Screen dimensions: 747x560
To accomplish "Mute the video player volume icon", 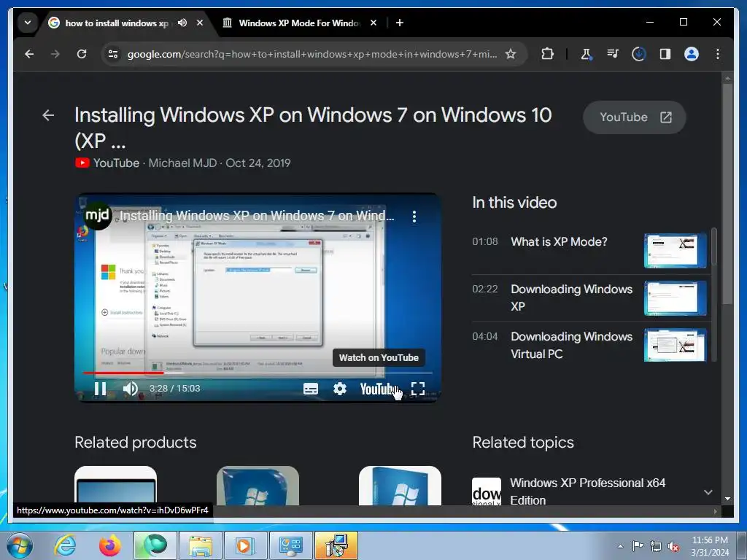I will coord(130,389).
